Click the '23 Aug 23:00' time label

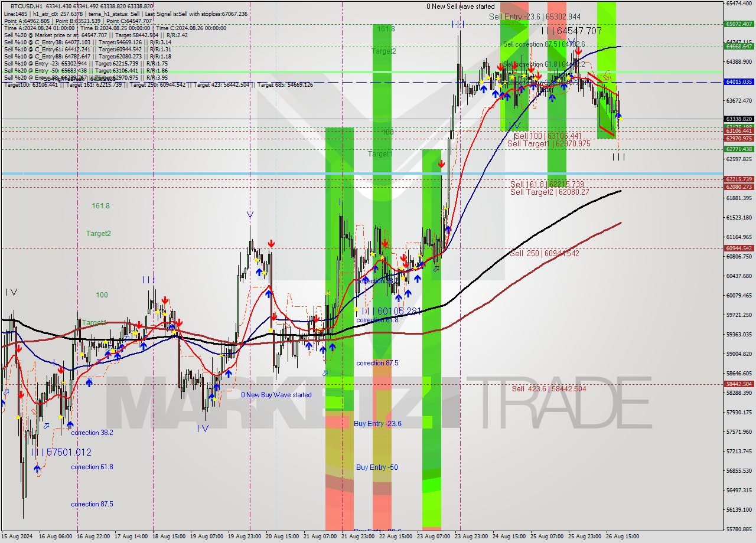[472, 537]
